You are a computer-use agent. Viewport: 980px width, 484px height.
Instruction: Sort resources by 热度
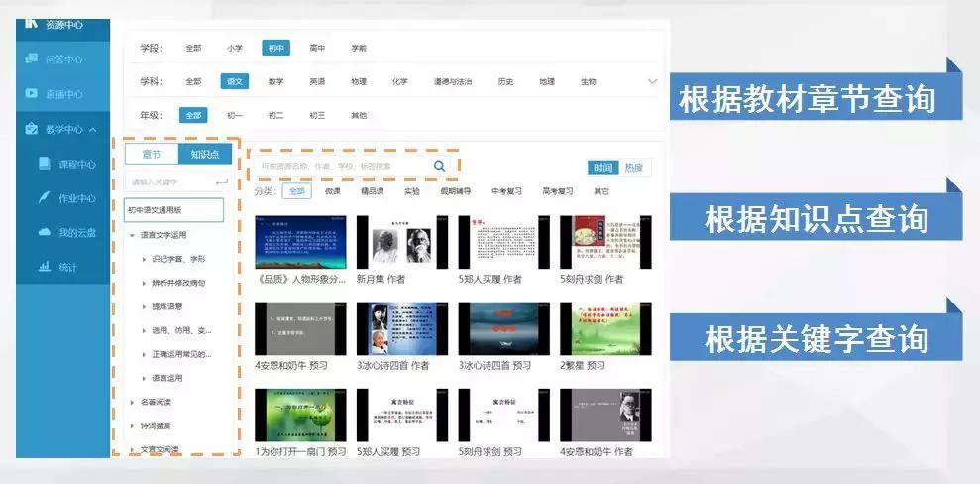point(634,167)
